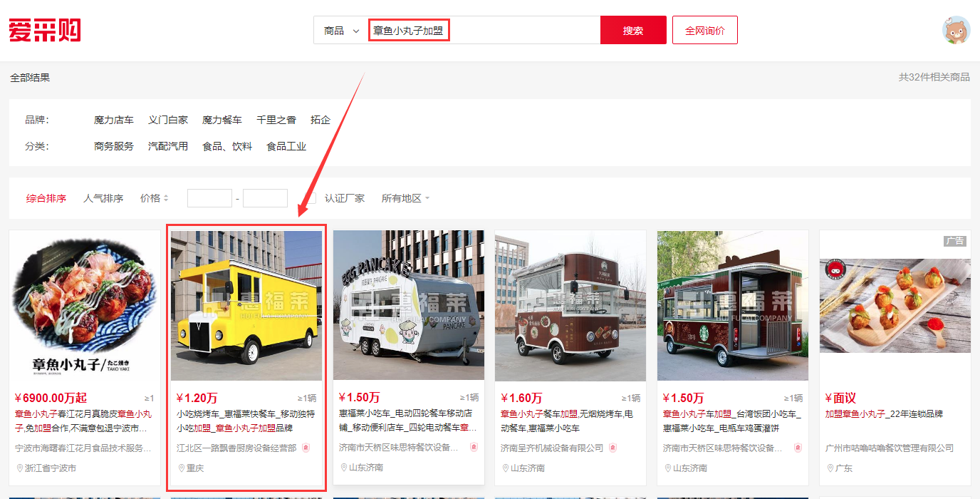Click the 全部结果 label
Screen dimensions: 980x499
coord(30,77)
